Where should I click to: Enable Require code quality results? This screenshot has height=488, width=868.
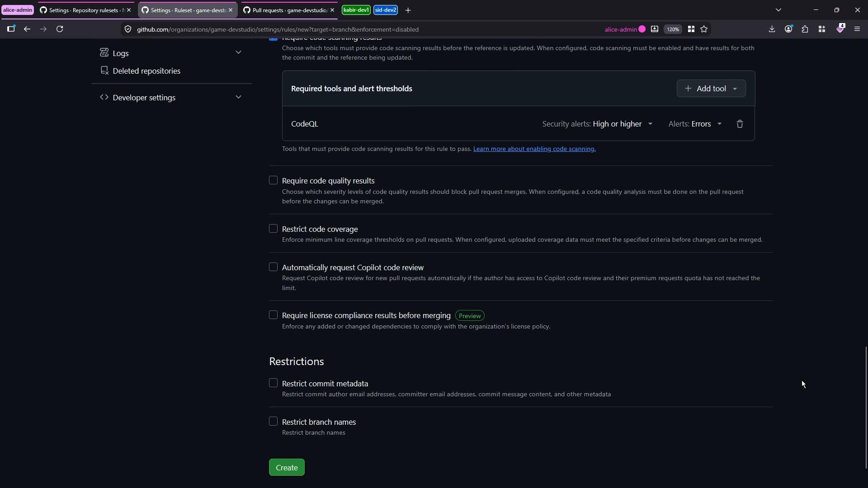click(x=273, y=180)
